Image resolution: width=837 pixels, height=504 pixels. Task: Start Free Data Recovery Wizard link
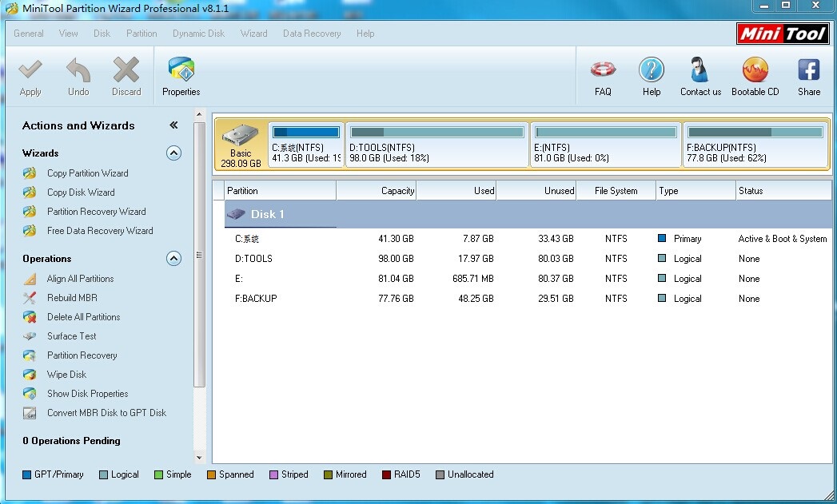pos(100,231)
